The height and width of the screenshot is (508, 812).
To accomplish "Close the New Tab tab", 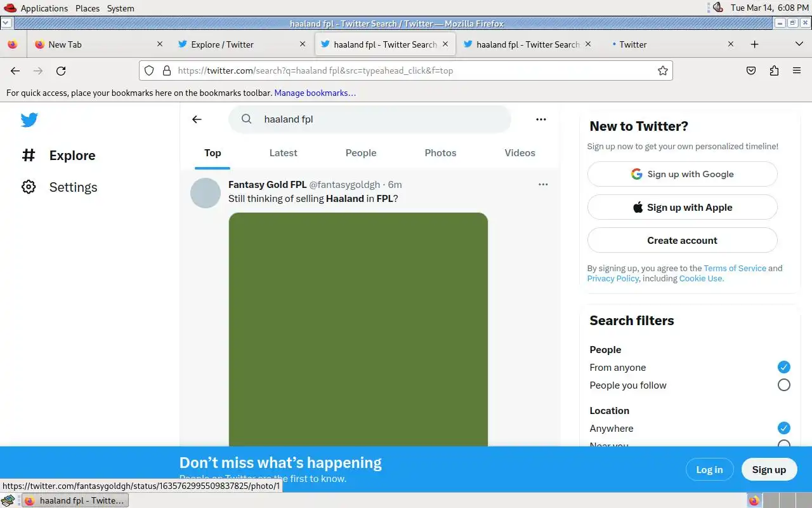I will click(x=160, y=44).
